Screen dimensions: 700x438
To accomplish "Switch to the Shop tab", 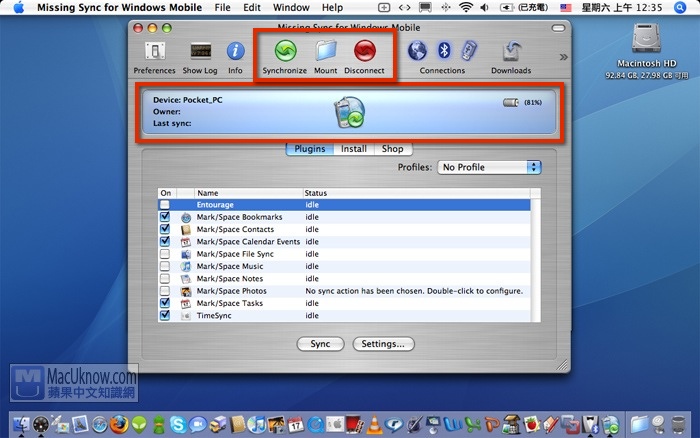I will 393,149.
